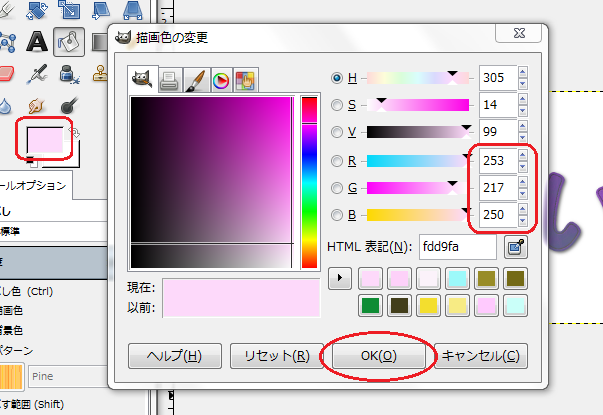603x415 pixels.
Task: Select the Scale tool in the toolbox
Action: pyautogui.click(x=69, y=9)
